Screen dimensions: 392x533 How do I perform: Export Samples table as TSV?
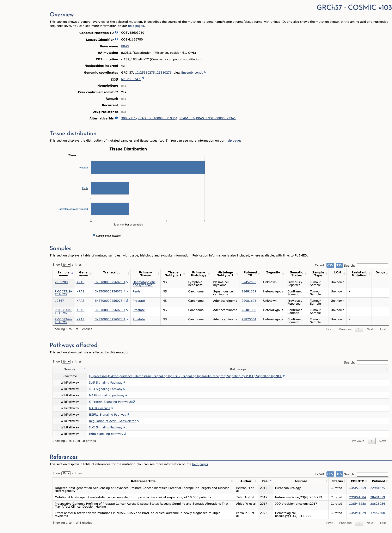(339, 265)
